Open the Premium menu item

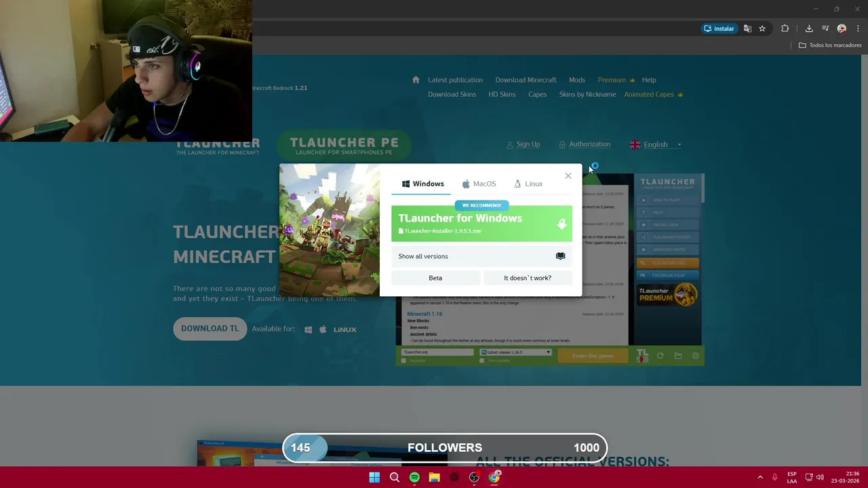click(x=616, y=80)
